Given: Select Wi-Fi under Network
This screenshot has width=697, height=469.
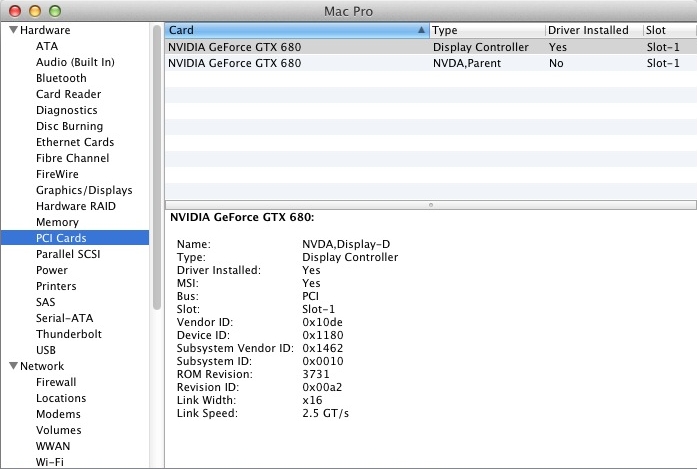Looking at the screenshot, I should click(x=50, y=462).
